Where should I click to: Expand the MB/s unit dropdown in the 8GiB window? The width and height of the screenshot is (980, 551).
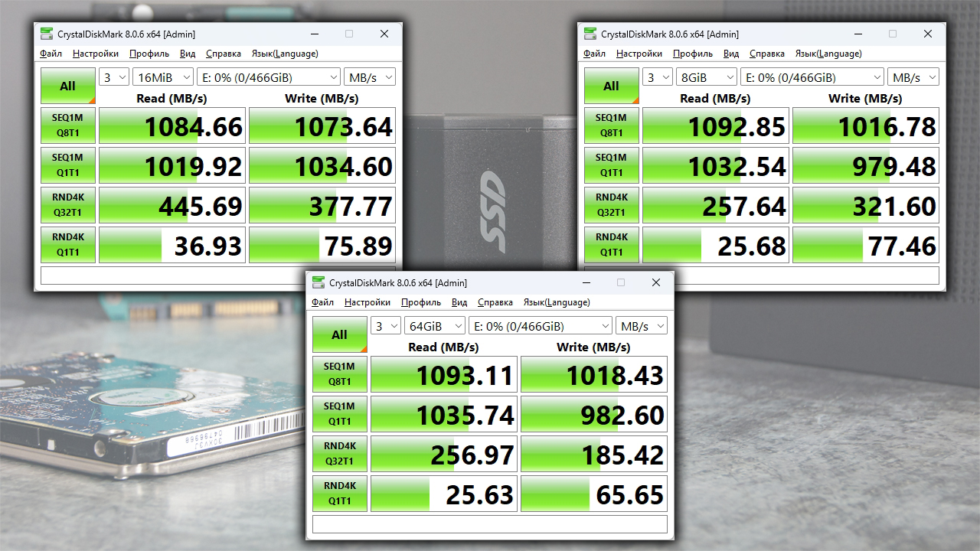(913, 77)
